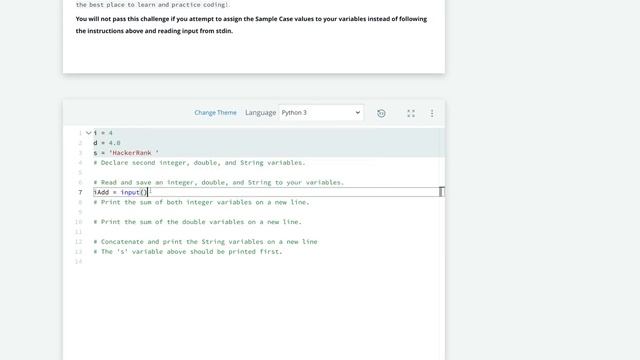
Task: Click comment "# Print the sum of the double variables"
Action: pos(198,222)
